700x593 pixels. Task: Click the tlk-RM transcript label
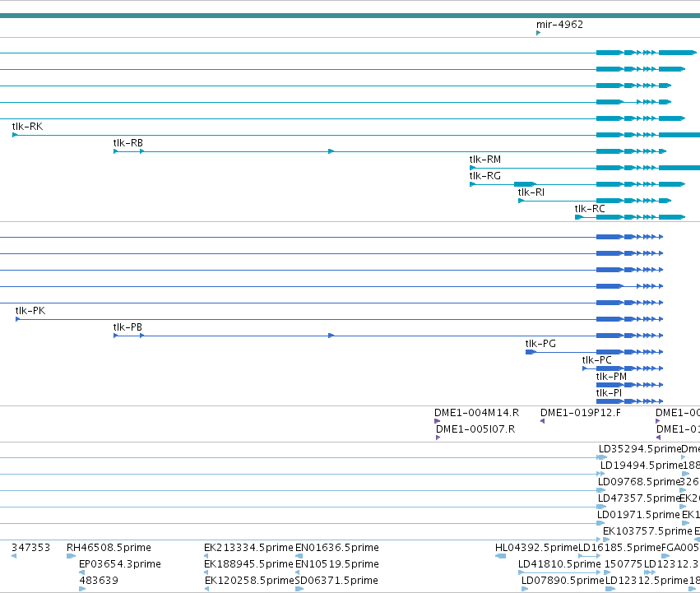coord(484,160)
